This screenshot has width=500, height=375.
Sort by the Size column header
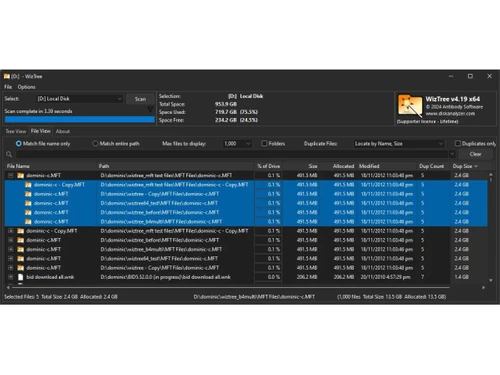[301, 166]
